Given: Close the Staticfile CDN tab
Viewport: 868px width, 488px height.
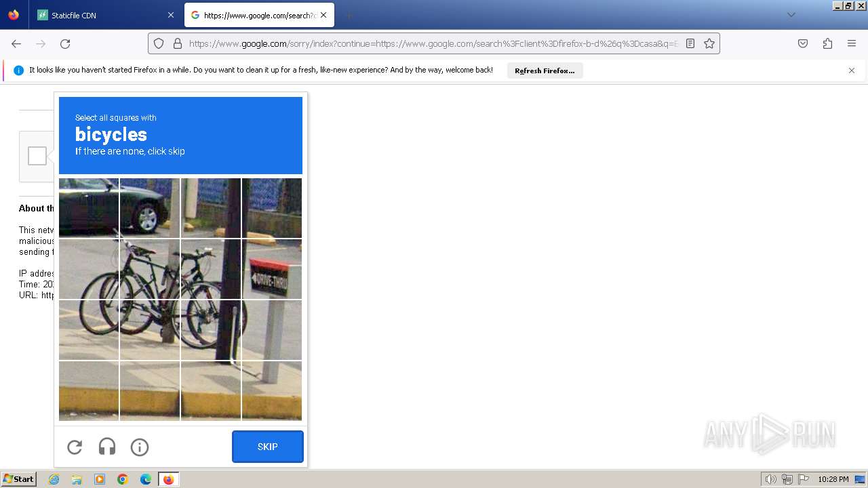Looking at the screenshot, I should point(171,15).
